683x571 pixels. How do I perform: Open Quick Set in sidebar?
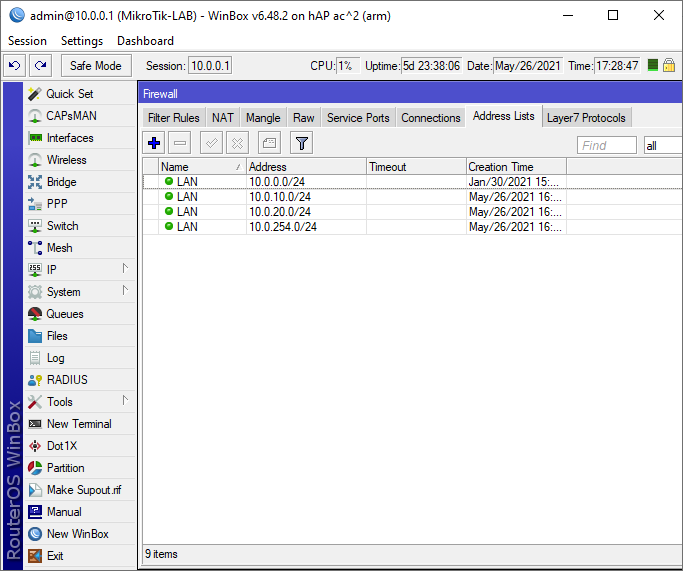(x=80, y=94)
